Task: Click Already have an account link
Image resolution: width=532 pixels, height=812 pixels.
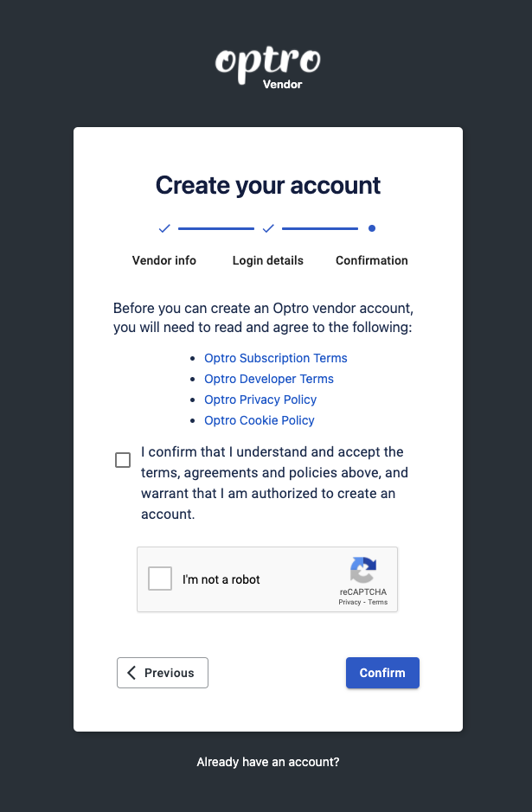Action: 268,763
